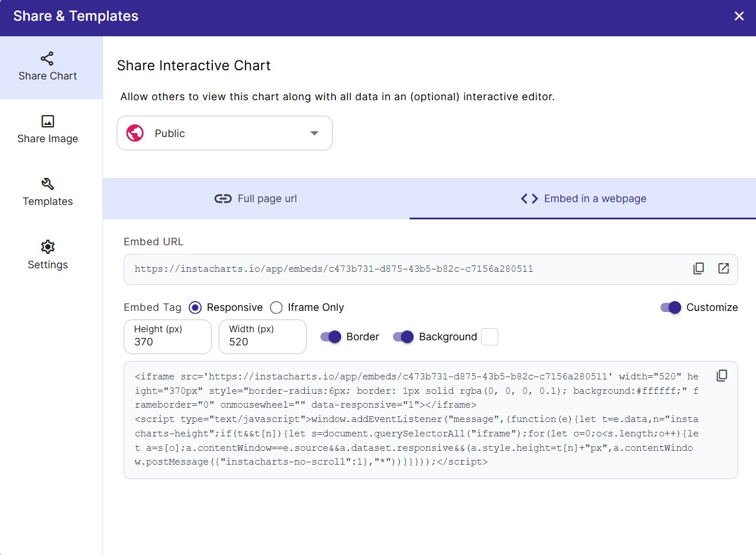Turn off the Background toggle
The image size is (756, 555).
403,337
